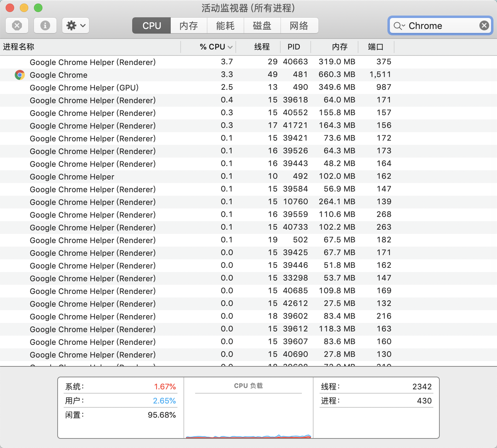Select renderer process with PID 39421

tap(248, 138)
